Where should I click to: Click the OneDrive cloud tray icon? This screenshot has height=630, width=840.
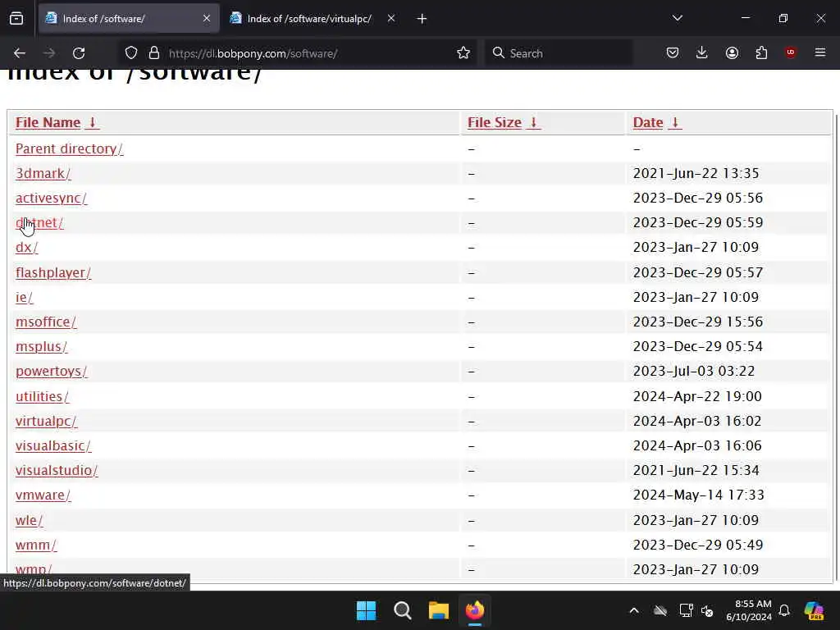tap(660, 610)
